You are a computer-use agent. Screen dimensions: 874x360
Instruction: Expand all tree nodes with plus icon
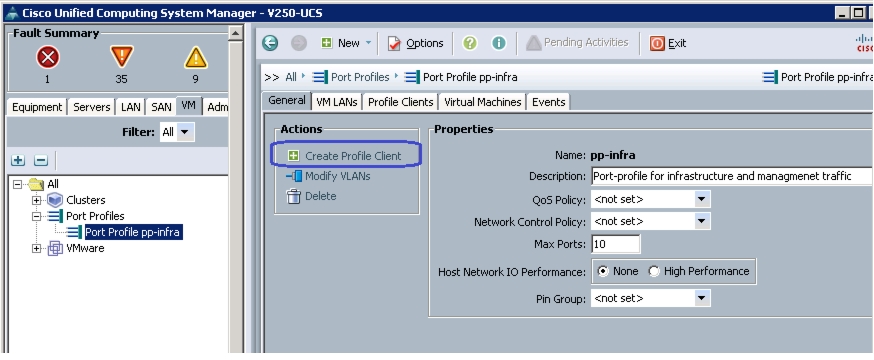click(x=18, y=160)
